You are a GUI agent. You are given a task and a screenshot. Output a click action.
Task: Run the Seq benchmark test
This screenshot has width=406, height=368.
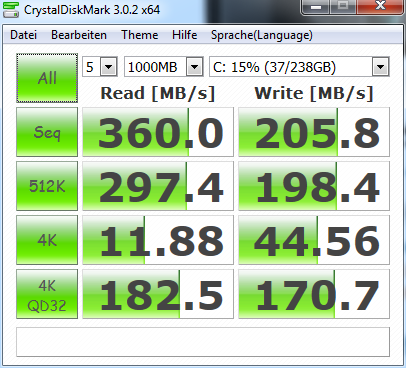tap(47, 132)
